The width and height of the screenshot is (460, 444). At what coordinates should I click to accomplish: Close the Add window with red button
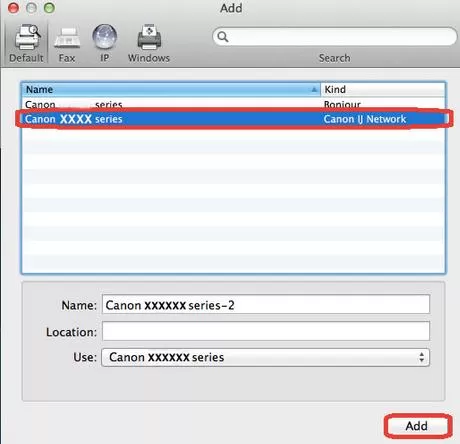[x=13, y=8]
